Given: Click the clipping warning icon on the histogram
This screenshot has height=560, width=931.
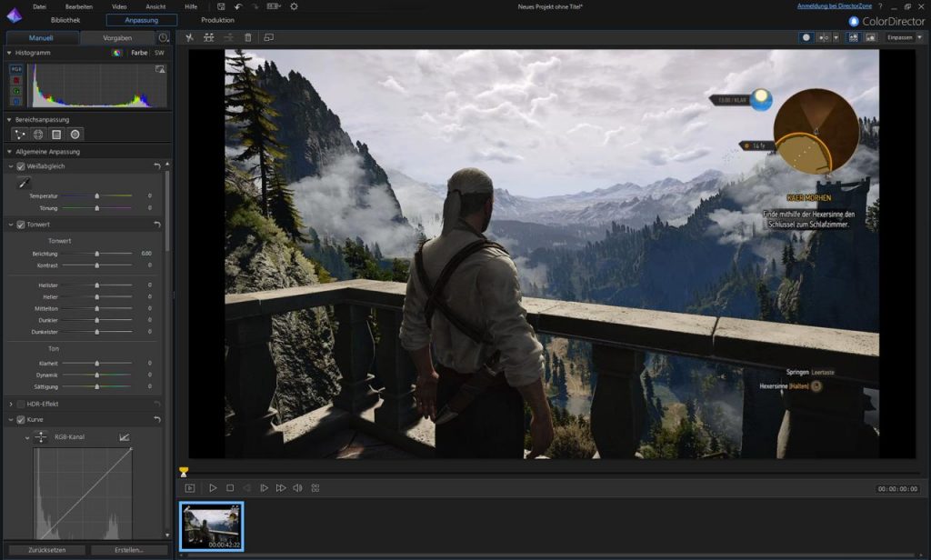Looking at the screenshot, I should click(x=160, y=69).
